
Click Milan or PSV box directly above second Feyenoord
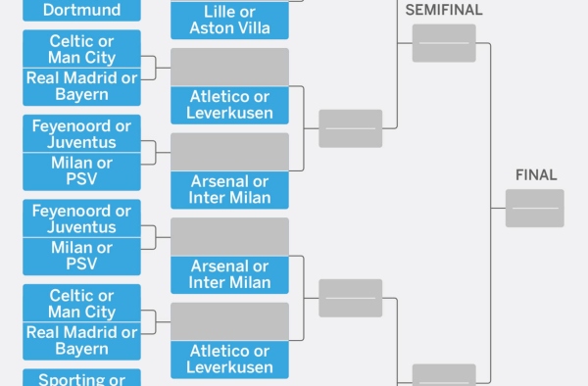tap(81, 171)
